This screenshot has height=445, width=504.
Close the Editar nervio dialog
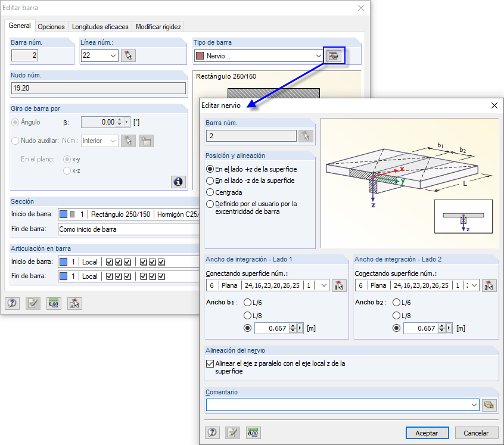[x=494, y=105]
